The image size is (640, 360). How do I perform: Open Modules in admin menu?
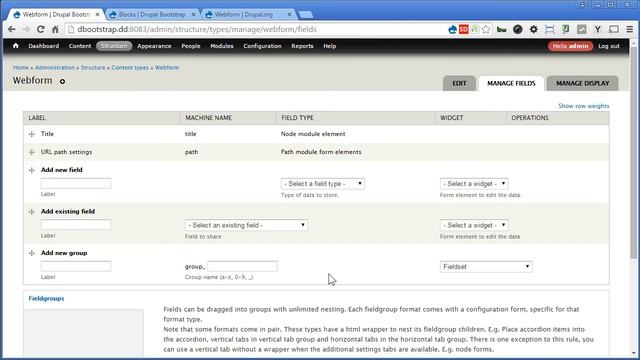coord(222,46)
